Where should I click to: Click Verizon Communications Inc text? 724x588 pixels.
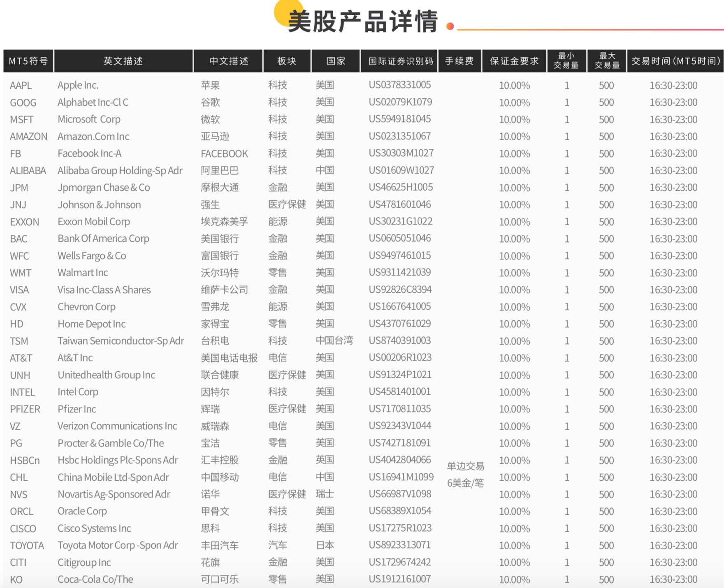tap(117, 426)
